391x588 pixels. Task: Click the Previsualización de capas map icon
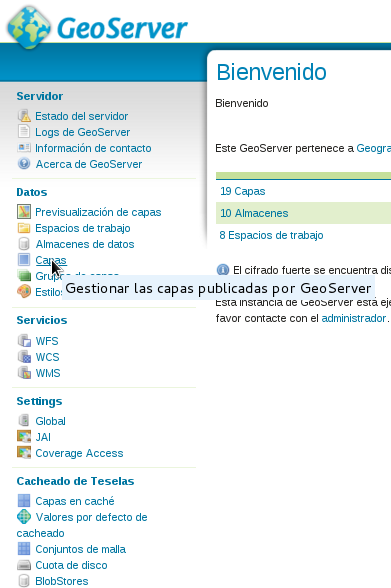point(24,212)
